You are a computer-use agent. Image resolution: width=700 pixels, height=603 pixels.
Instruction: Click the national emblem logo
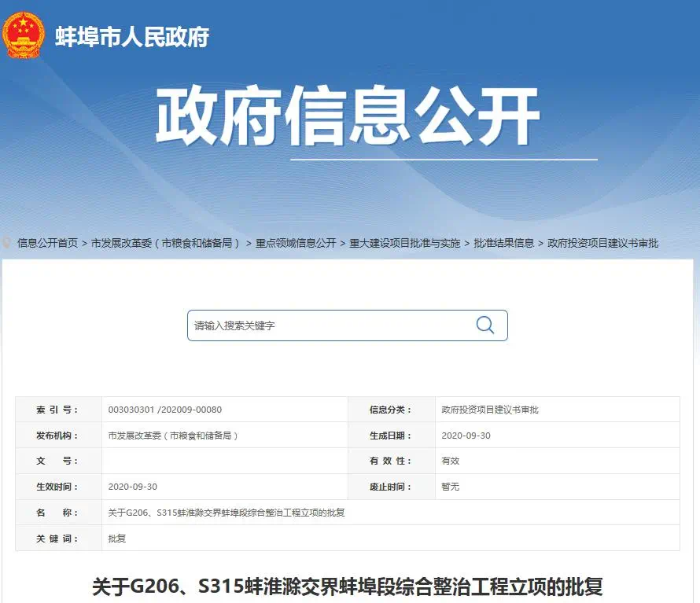(x=24, y=35)
